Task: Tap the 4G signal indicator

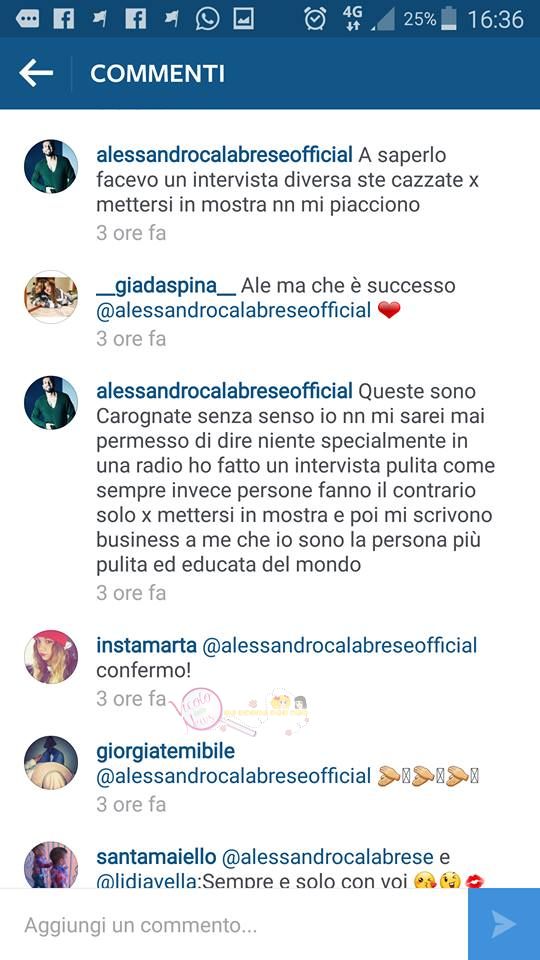Action: (x=353, y=18)
